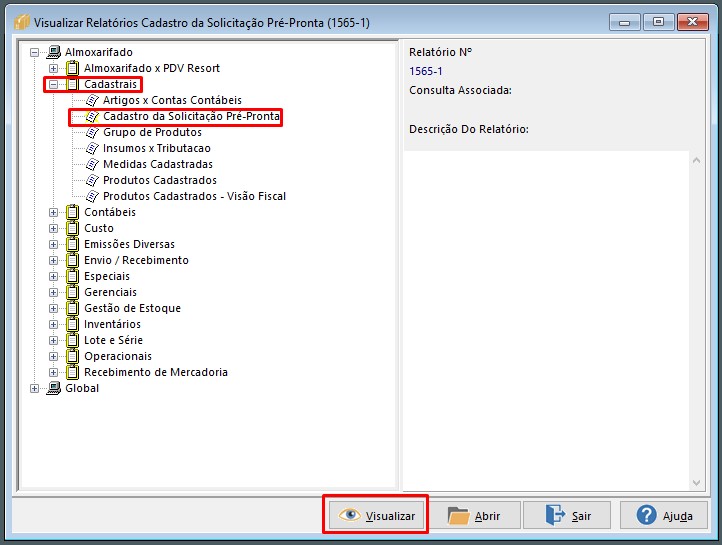722x545 pixels.
Task: Expand the Contábeis folder
Action: [x=53, y=213]
